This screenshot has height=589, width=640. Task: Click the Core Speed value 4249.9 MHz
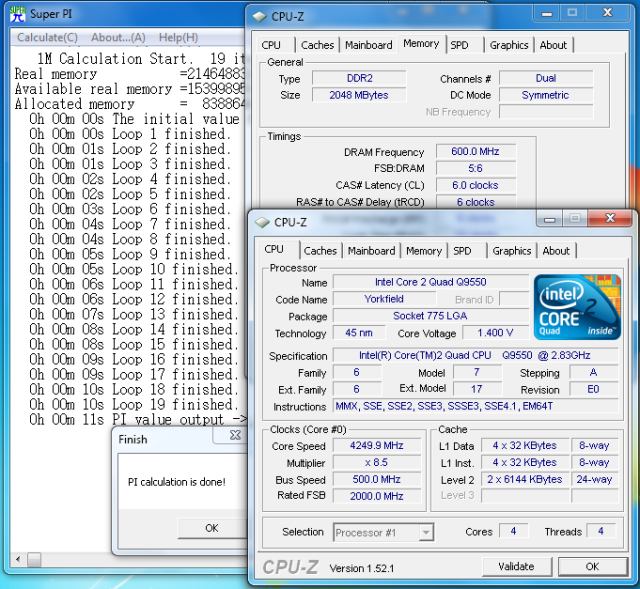(x=376, y=445)
